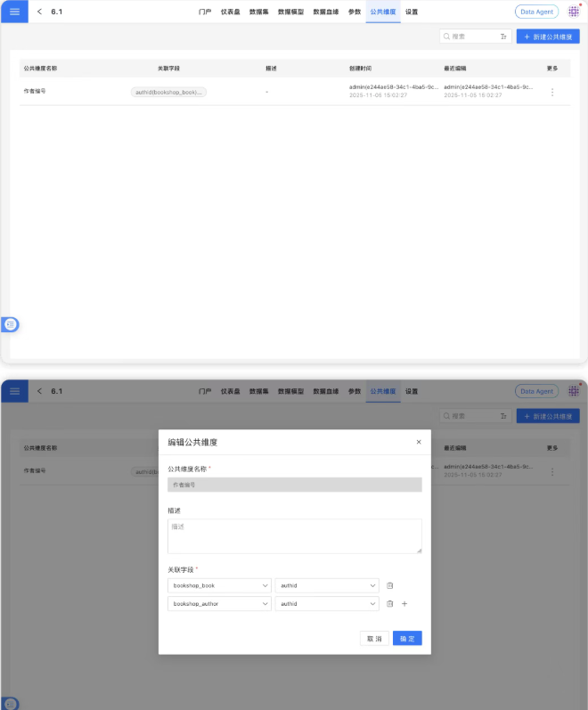Open the three-dot more menu for 作者编号 on the undimmed page

552,92
